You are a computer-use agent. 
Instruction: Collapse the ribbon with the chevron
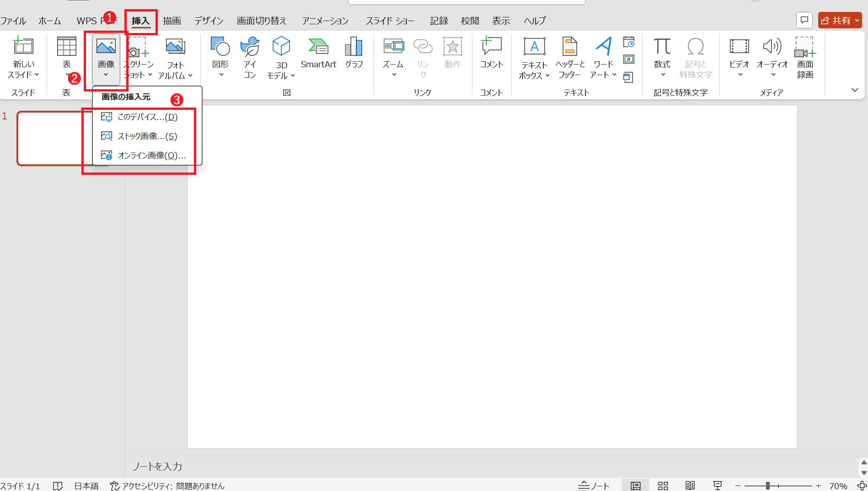855,90
